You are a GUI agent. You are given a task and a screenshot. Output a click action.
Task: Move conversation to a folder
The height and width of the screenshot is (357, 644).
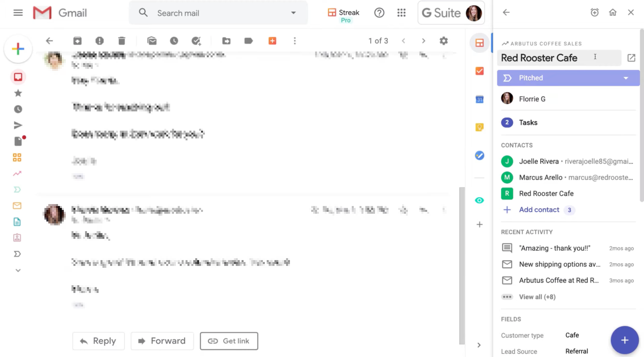tap(226, 41)
